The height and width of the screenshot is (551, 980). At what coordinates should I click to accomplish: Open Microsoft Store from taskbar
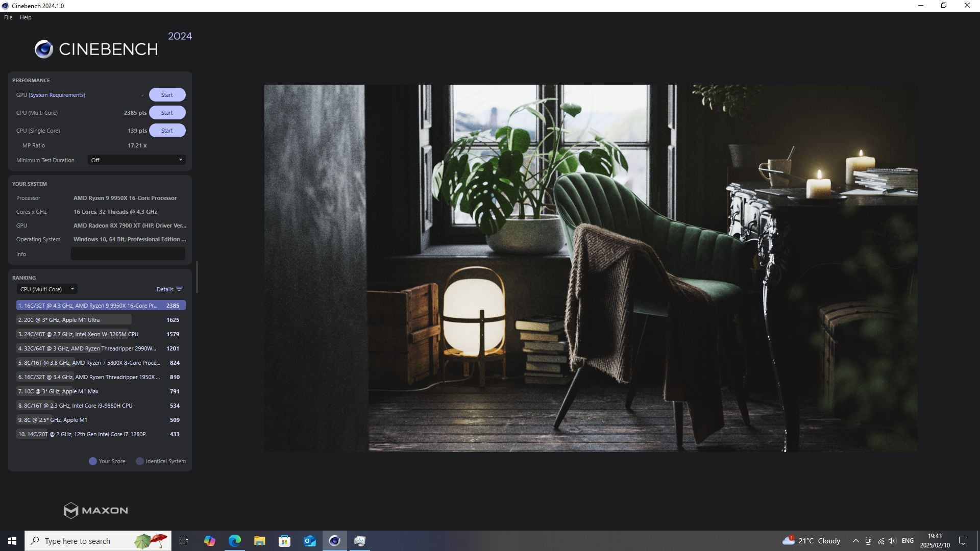click(284, 541)
